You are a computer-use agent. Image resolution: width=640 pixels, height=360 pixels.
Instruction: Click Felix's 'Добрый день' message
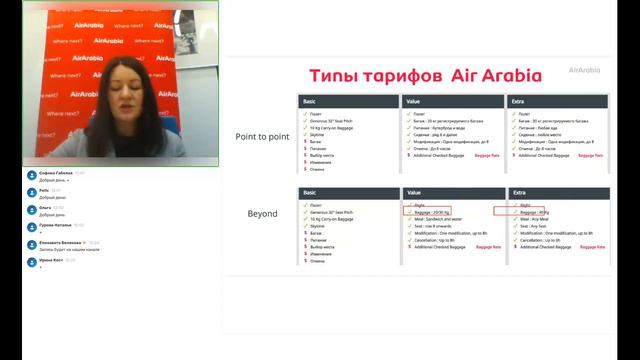(52, 198)
